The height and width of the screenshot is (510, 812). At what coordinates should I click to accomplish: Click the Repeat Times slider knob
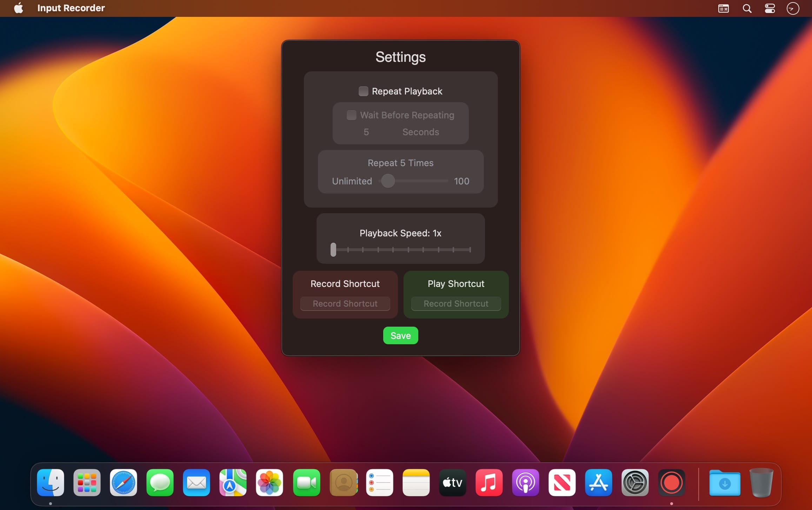tap(388, 181)
